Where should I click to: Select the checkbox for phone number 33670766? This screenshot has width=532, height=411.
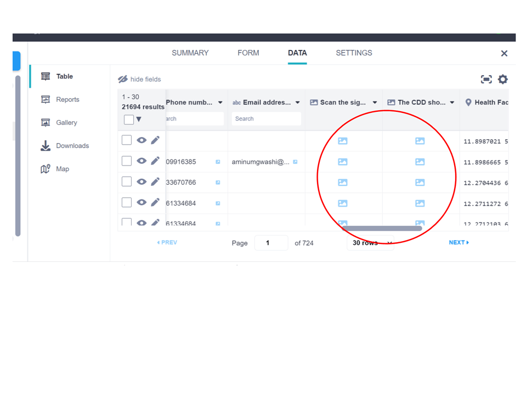(127, 181)
